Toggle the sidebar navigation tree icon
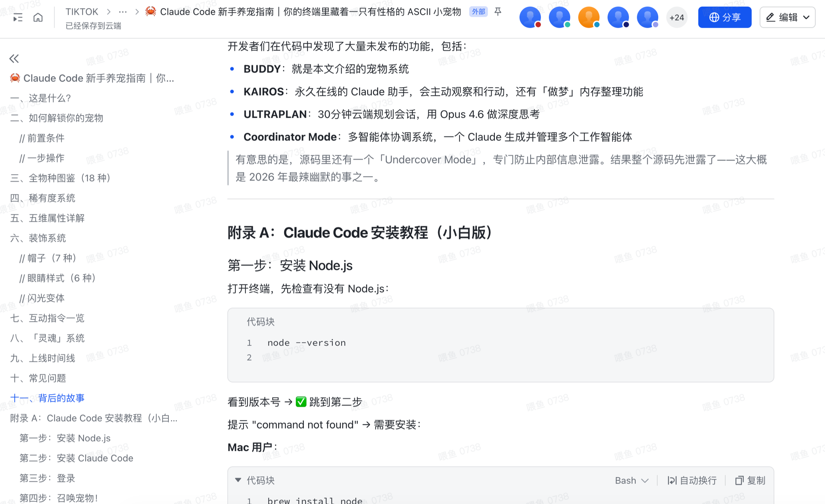The width and height of the screenshot is (825, 504). pyautogui.click(x=18, y=17)
